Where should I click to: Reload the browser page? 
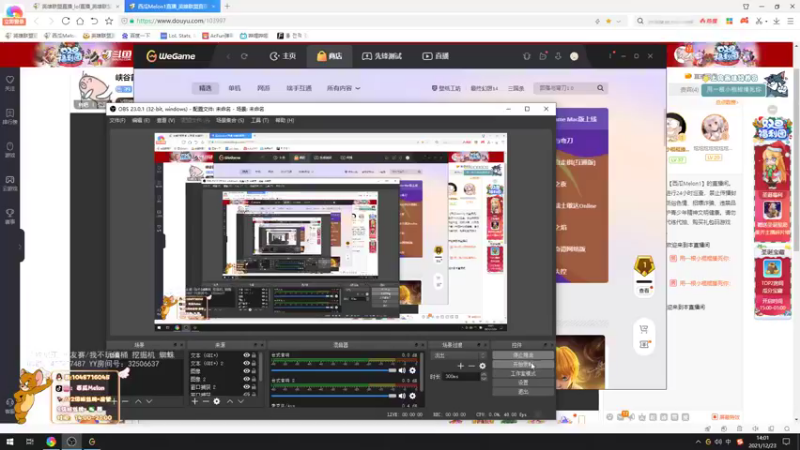(66, 21)
